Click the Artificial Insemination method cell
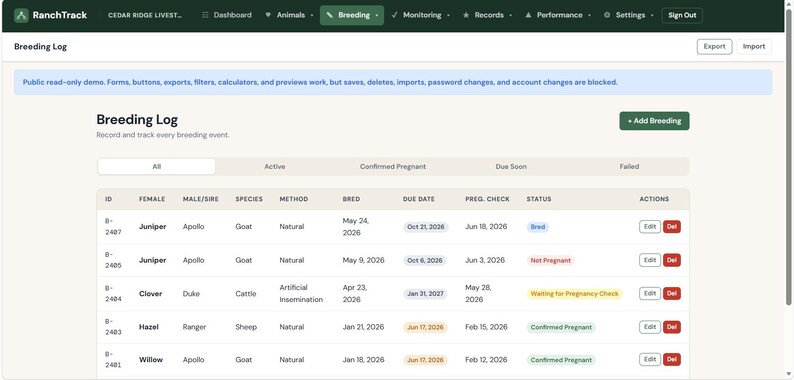794x380 pixels. [301, 294]
